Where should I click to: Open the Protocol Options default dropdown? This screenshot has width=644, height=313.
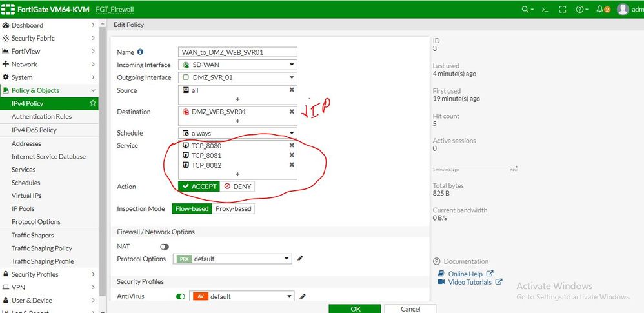(232, 259)
